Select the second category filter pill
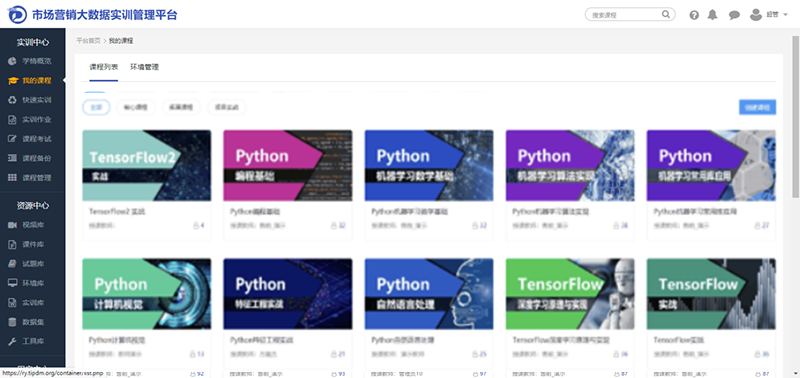Image resolution: width=800 pixels, height=378 pixels. [136, 107]
